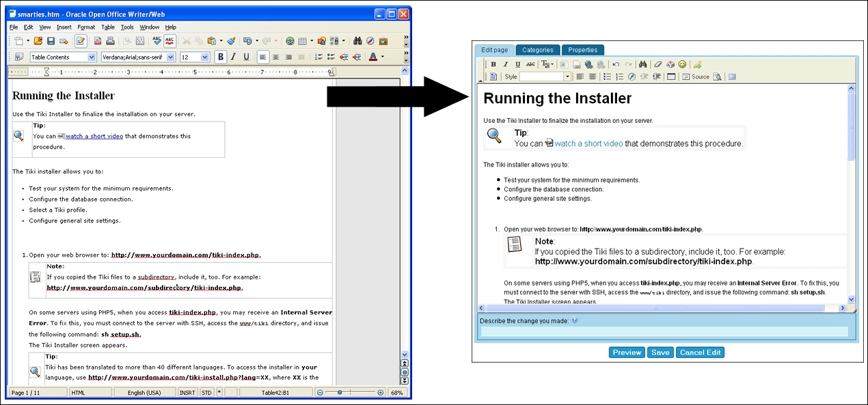Screen dimensions: 868x405
Task: Click undo arrow in wiki editor toolbar
Action: point(616,64)
